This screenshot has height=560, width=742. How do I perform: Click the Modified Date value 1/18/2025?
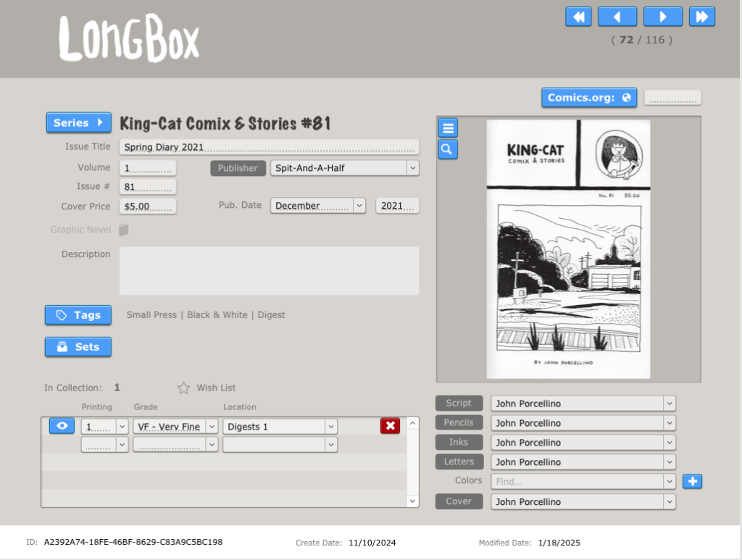pyautogui.click(x=559, y=543)
